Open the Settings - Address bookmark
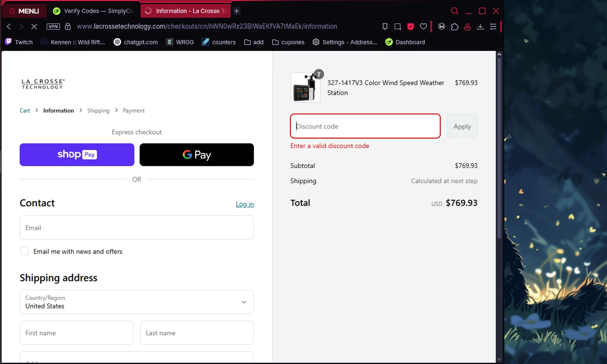 click(345, 42)
